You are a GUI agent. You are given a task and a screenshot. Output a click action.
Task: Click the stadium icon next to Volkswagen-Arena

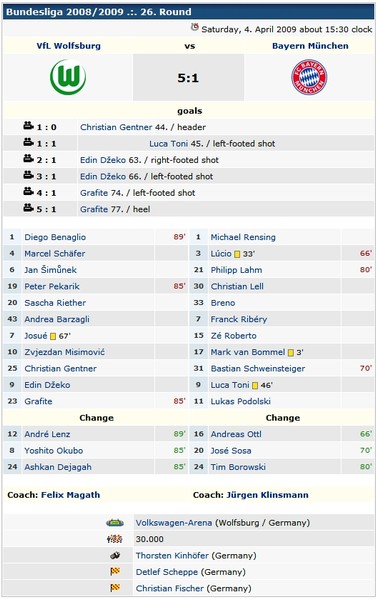point(115,523)
